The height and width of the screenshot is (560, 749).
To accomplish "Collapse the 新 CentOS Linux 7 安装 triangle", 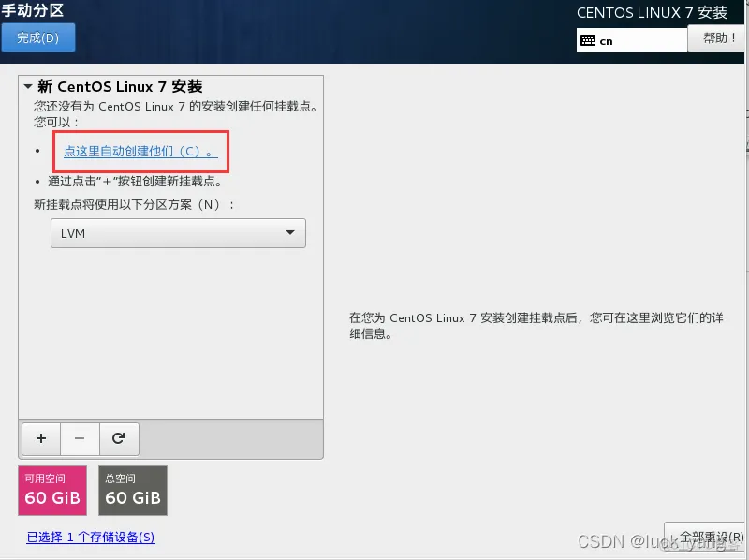I will pyautogui.click(x=28, y=87).
